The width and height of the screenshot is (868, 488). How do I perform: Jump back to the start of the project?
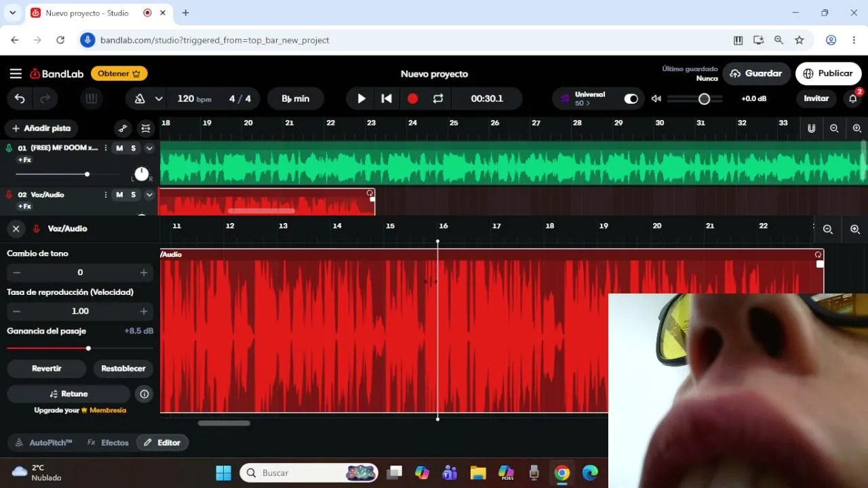[387, 99]
